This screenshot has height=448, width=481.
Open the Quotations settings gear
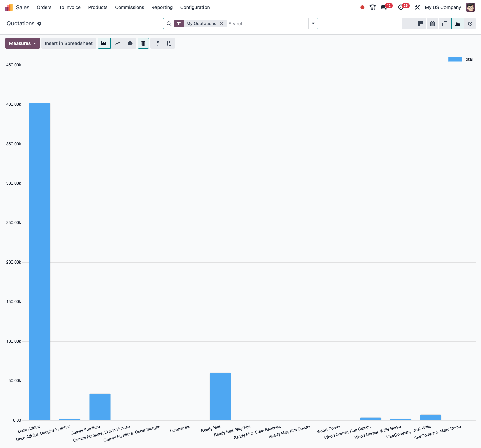point(39,24)
